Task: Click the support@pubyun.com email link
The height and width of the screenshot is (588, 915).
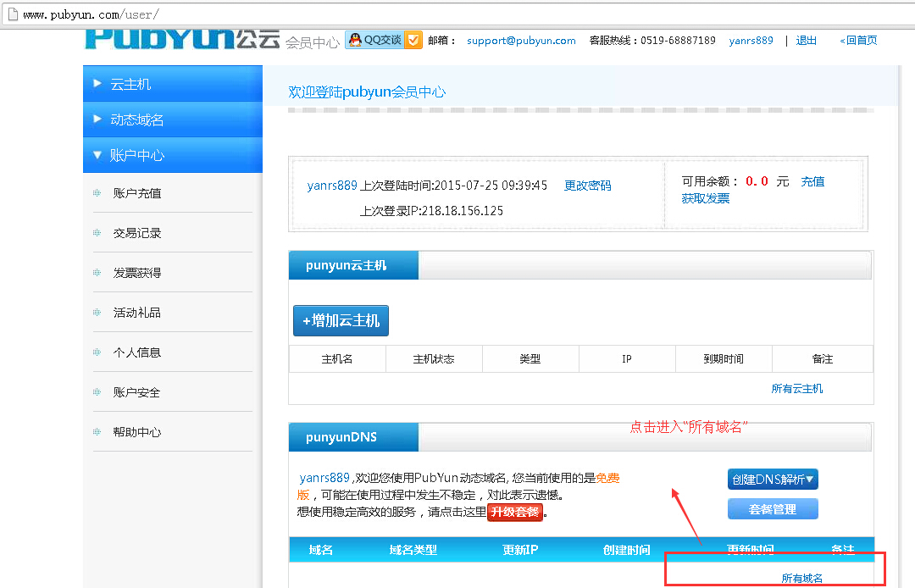Action: pos(521,41)
